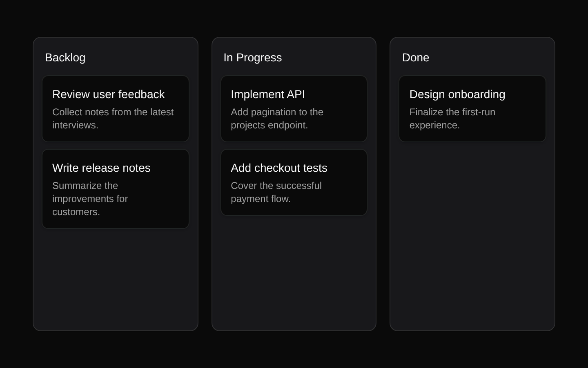
Task: Select the Add checkout tests card
Action: click(x=294, y=182)
